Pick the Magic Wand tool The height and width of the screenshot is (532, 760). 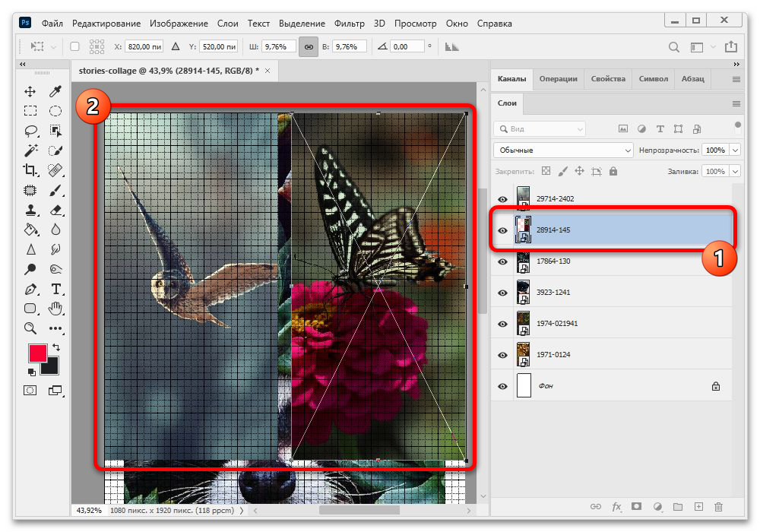coord(30,150)
